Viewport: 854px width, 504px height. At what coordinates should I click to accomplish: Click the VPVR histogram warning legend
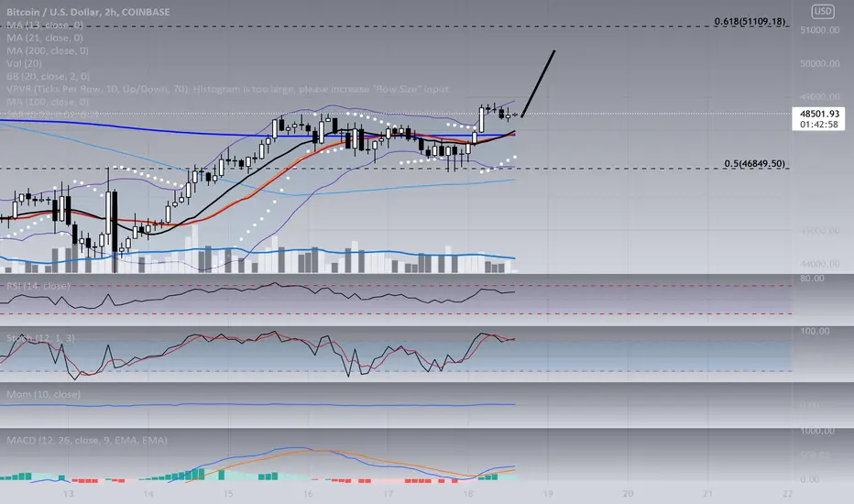point(228,89)
